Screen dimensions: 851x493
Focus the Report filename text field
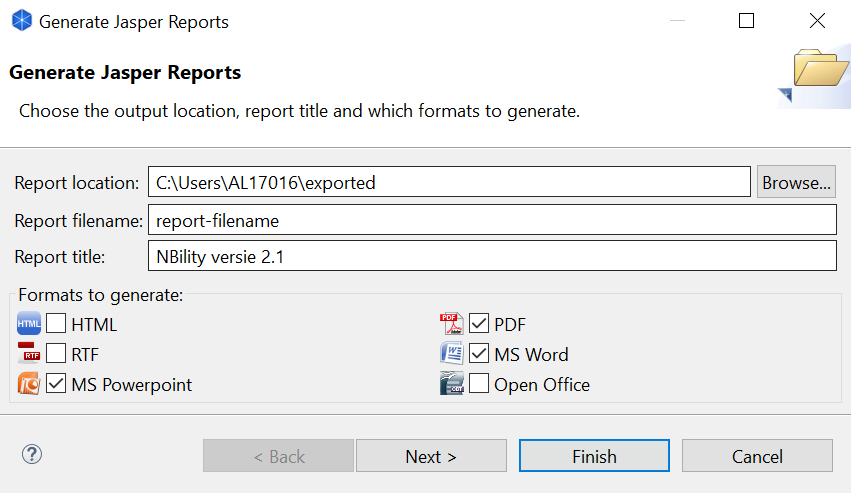pyautogui.click(x=491, y=220)
